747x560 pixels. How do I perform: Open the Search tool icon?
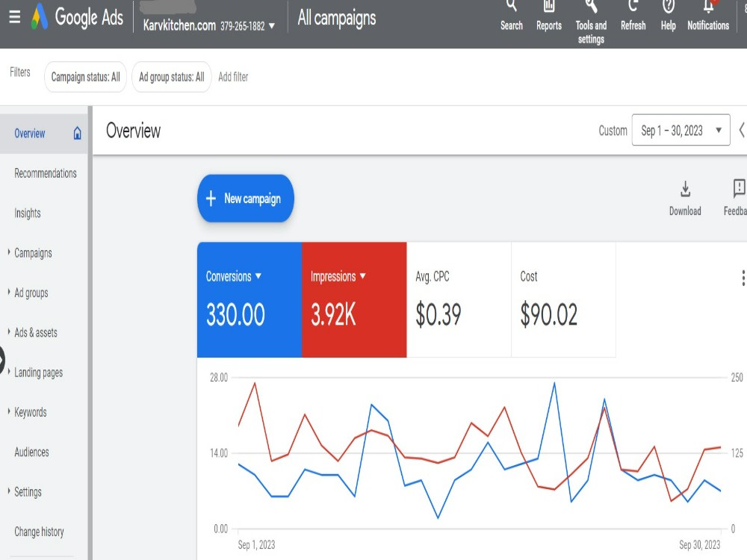point(511,6)
